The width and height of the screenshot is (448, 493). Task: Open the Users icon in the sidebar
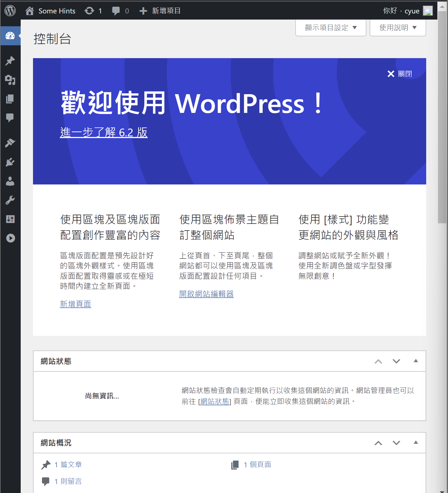[10, 181]
